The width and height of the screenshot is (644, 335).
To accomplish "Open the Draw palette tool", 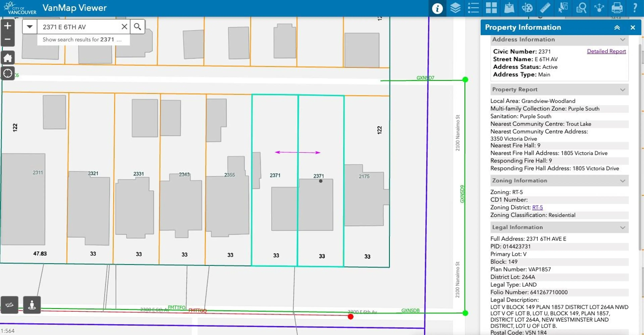I will tap(527, 8).
